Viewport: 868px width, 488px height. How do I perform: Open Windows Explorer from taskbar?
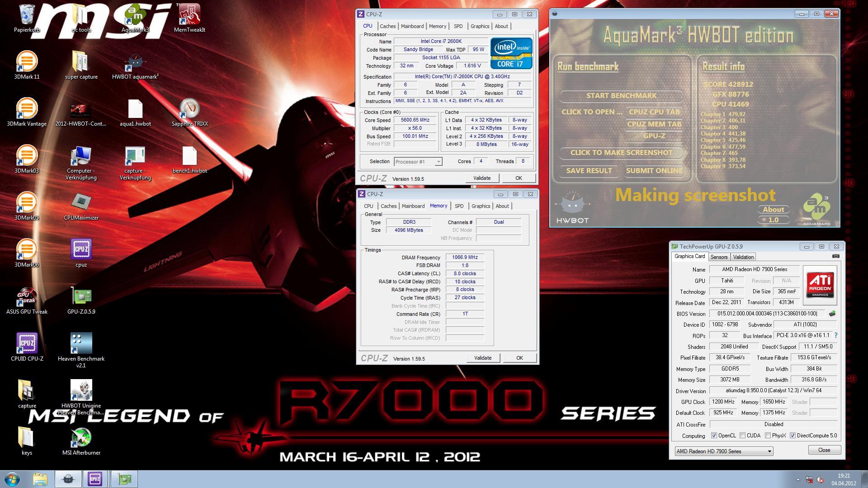[40, 479]
